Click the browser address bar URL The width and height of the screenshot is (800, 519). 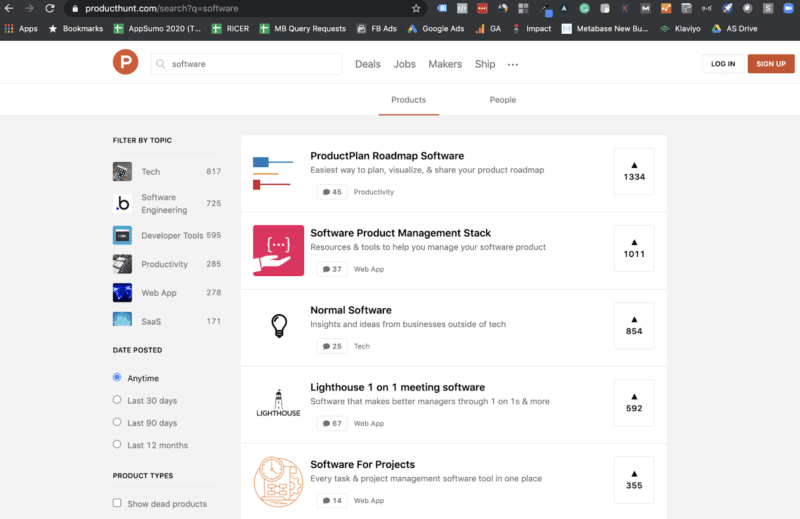pyautogui.click(x=162, y=8)
